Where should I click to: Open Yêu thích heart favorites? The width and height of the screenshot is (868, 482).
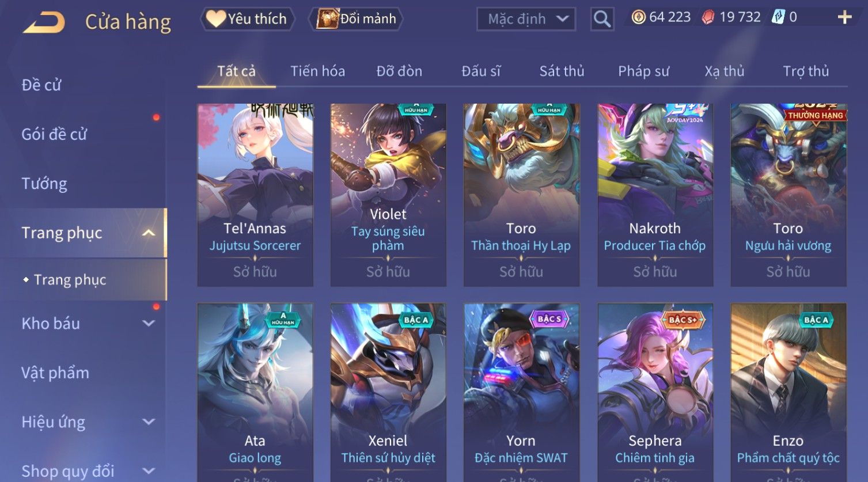(x=247, y=19)
